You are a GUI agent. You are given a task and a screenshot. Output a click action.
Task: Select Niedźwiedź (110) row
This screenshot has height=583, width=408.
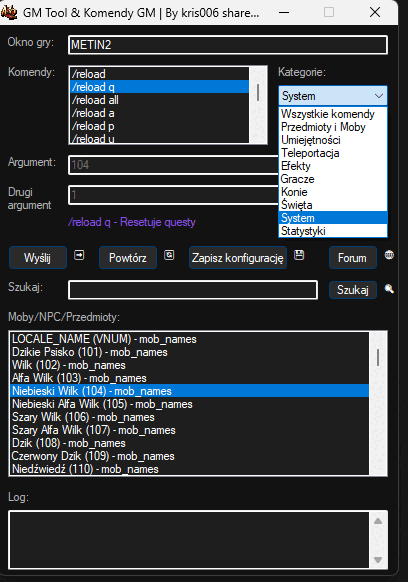pyautogui.click(x=190, y=468)
